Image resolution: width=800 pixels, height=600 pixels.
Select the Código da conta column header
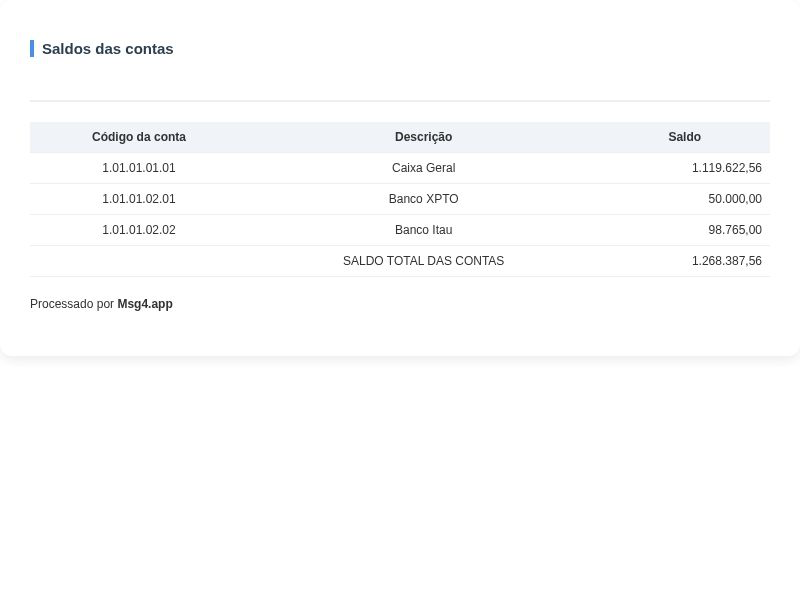point(139,137)
